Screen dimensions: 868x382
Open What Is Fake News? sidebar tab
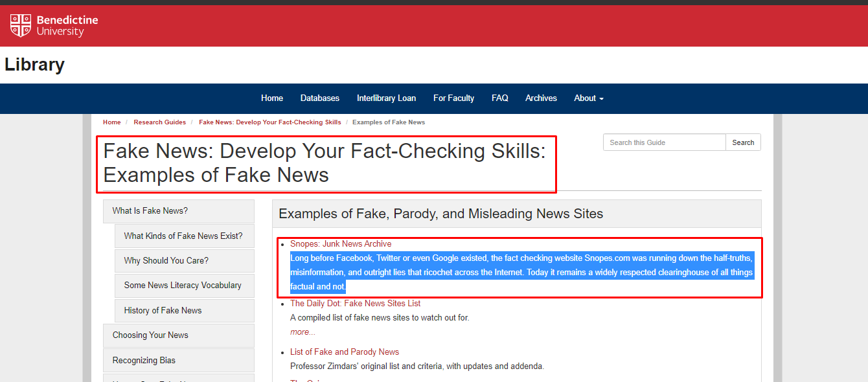179,211
